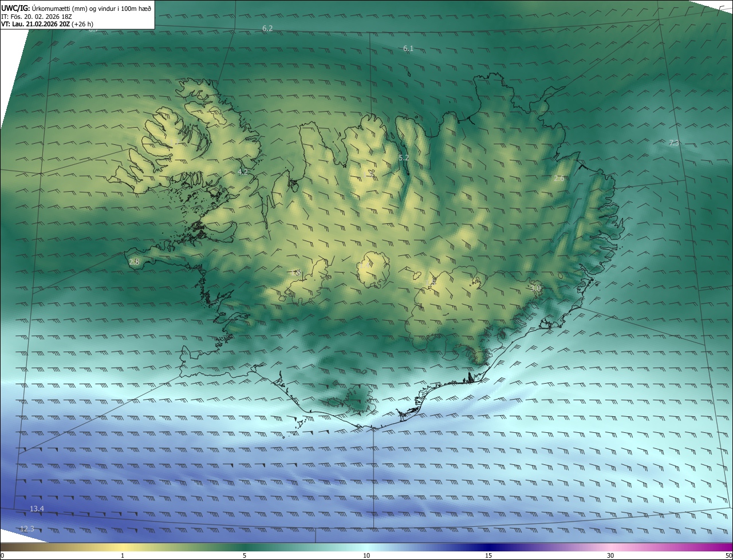The width and height of the screenshot is (733, 560).
Task: Pick the magenta end of the color scale
Action: click(x=722, y=547)
